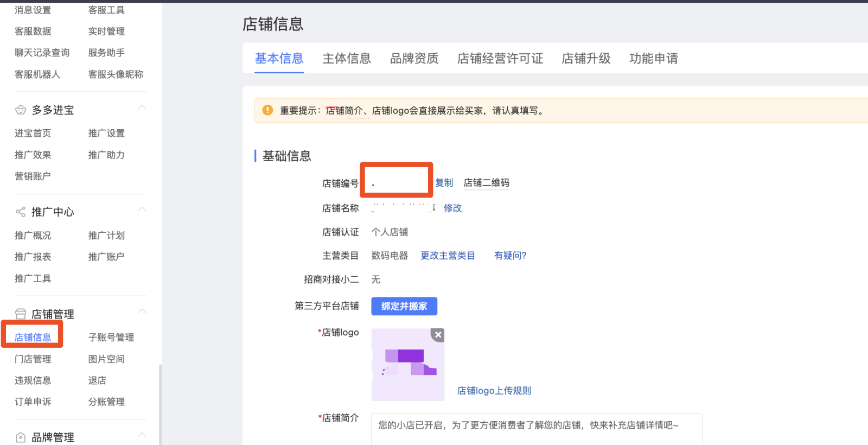Open the 更改主营类目 link
Viewport: 868px width, 445px height.
click(x=448, y=256)
